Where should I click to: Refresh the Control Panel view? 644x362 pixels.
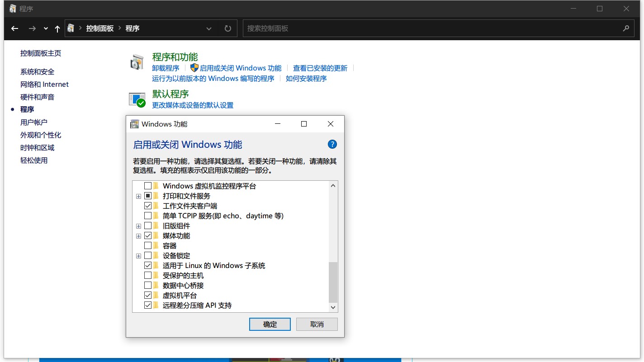(228, 28)
